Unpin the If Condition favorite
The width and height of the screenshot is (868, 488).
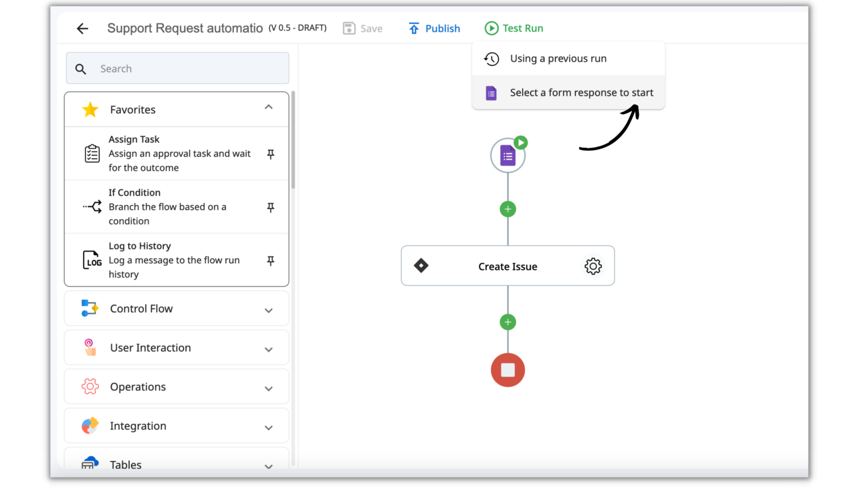click(x=271, y=206)
